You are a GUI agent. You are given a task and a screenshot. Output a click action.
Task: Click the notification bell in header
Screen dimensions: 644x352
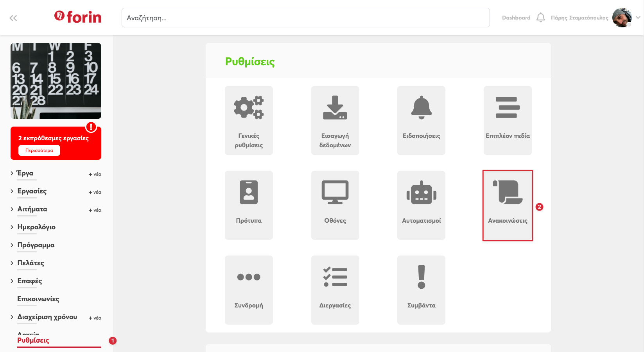540,18
